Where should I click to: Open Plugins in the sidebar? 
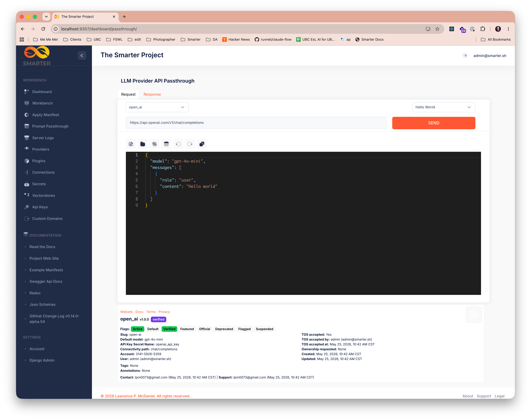[x=39, y=161]
